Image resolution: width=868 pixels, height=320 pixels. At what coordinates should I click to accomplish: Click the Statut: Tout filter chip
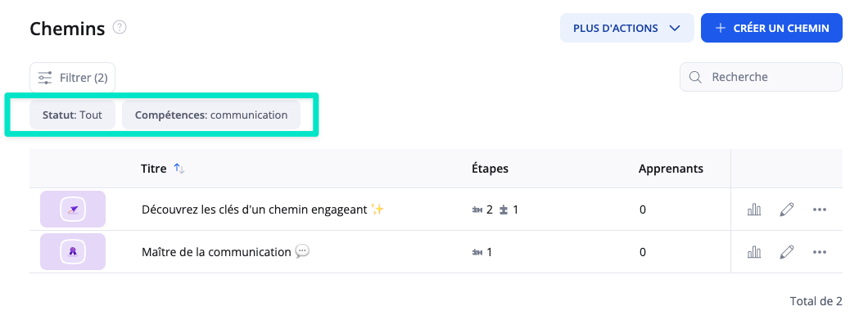tap(73, 115)
